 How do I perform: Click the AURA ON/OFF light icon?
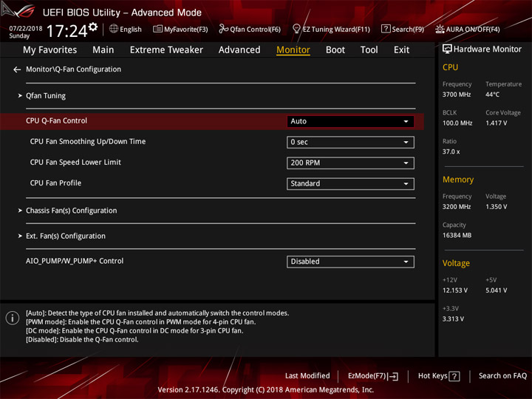tap(440, 29)
